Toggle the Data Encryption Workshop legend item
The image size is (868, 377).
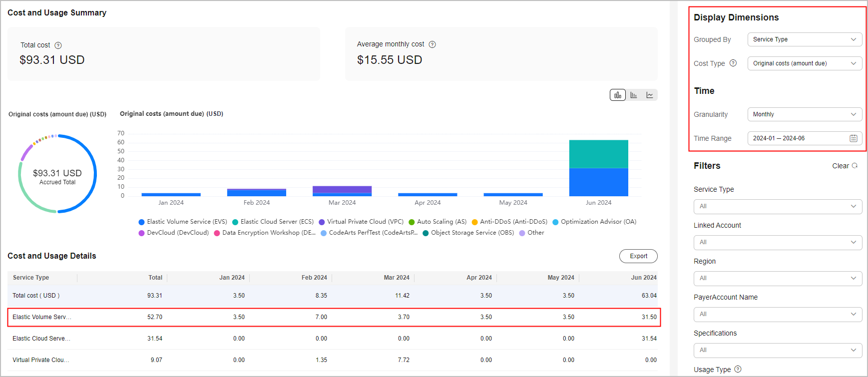pos(265,233)
